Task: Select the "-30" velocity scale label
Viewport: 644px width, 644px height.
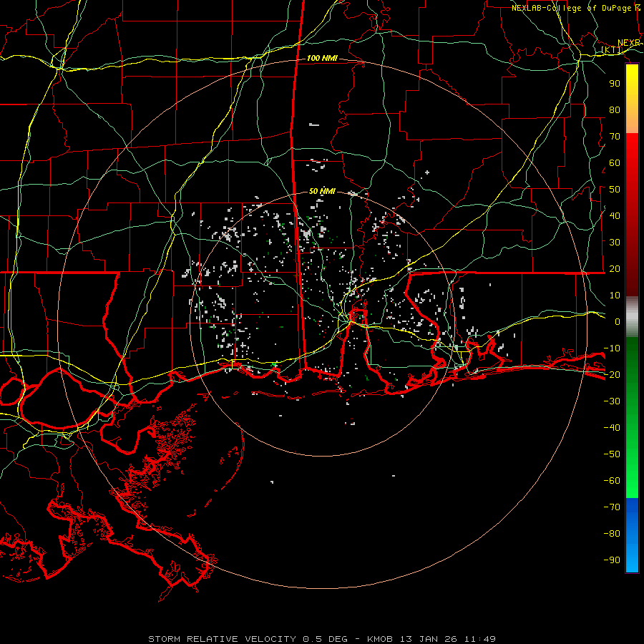Action: (612, 401)
